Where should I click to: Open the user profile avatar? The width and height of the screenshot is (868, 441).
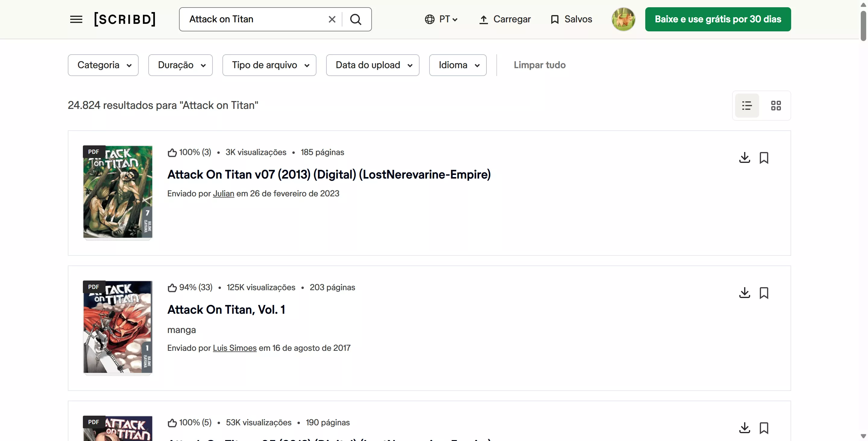623,19
